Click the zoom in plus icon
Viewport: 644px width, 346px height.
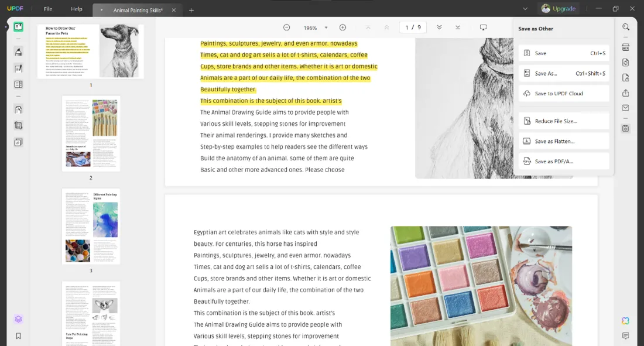coord(342,28)
